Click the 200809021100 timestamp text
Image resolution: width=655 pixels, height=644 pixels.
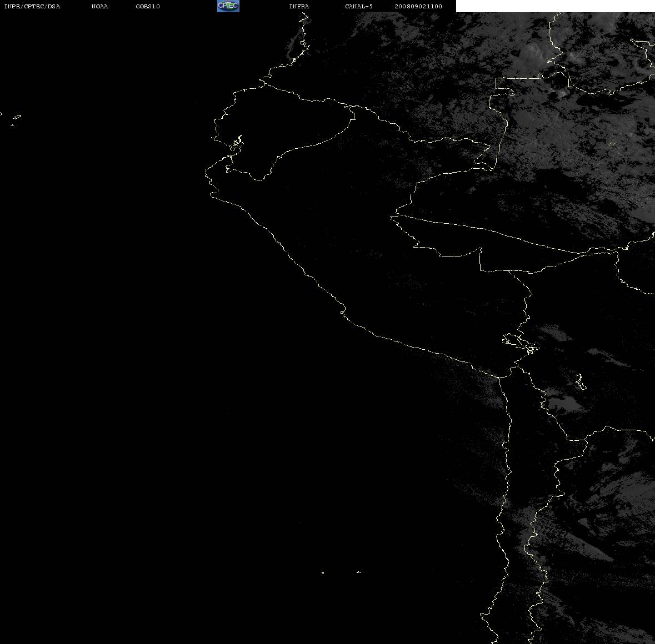pyautogui.click(x=418, y=6)
